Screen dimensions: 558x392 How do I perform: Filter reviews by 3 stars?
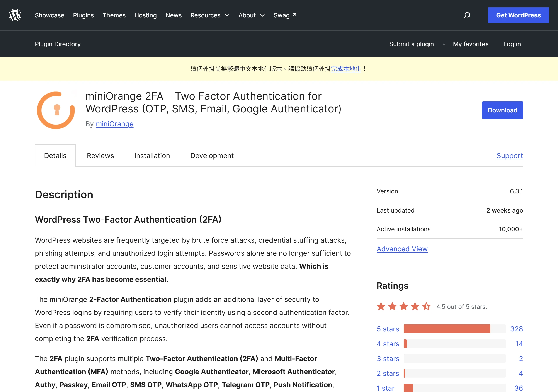point(388,358)
